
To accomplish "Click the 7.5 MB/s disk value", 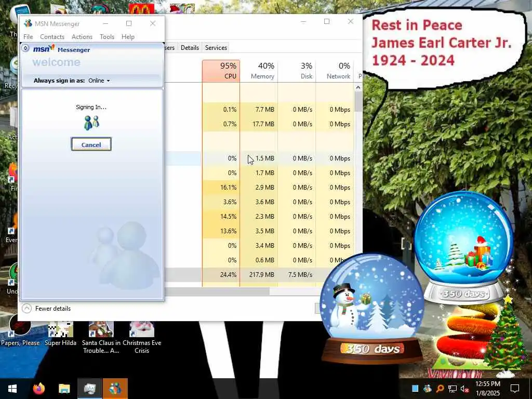I will 300,274.
